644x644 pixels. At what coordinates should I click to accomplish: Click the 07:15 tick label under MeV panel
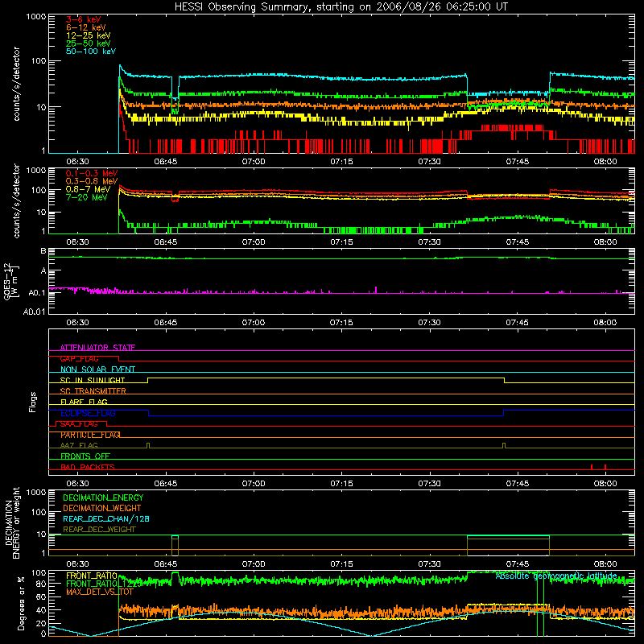coord(341,242)
